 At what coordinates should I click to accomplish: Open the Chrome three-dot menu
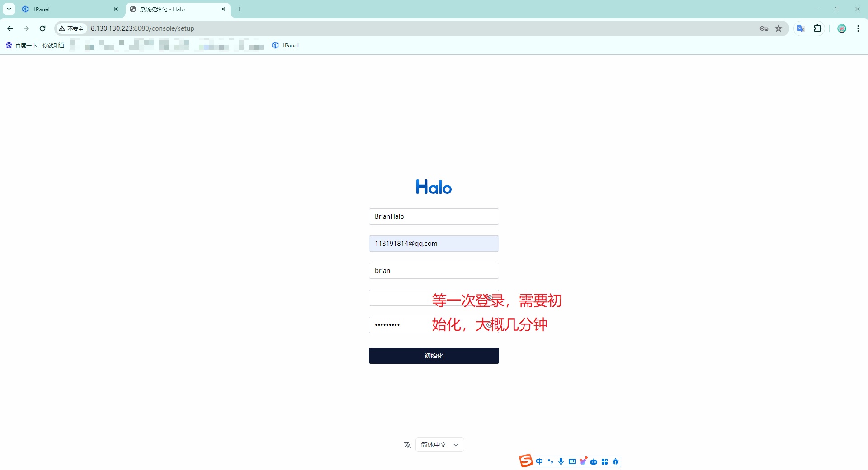tap(858, 28)
